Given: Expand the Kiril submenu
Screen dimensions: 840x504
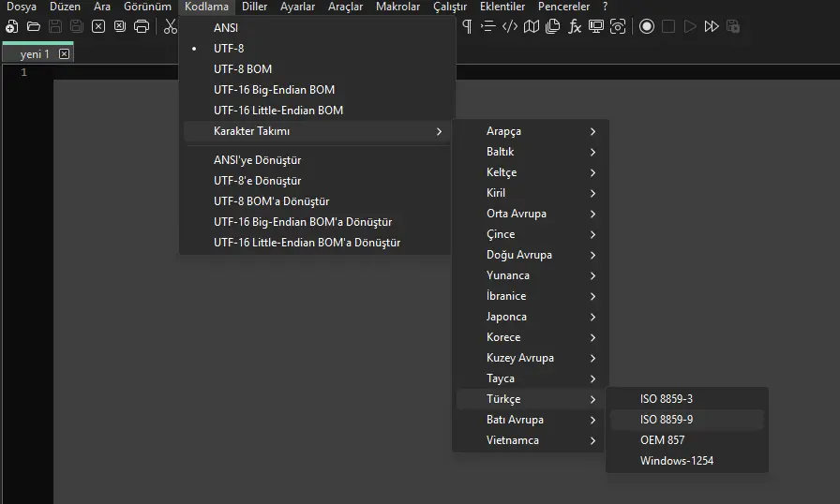Looking at the screenshot, I should click(x=531, y=193).
